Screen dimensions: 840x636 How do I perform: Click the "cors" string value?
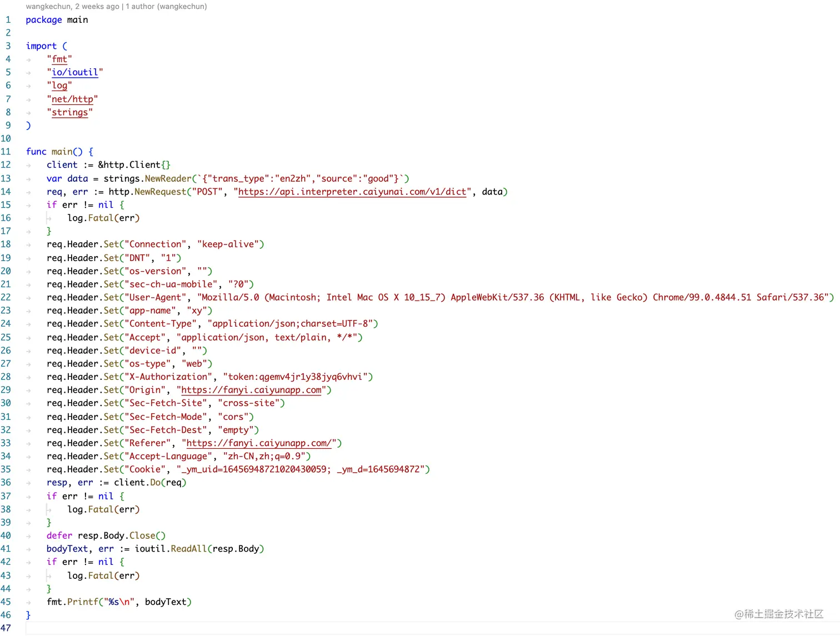coord(233,417)
